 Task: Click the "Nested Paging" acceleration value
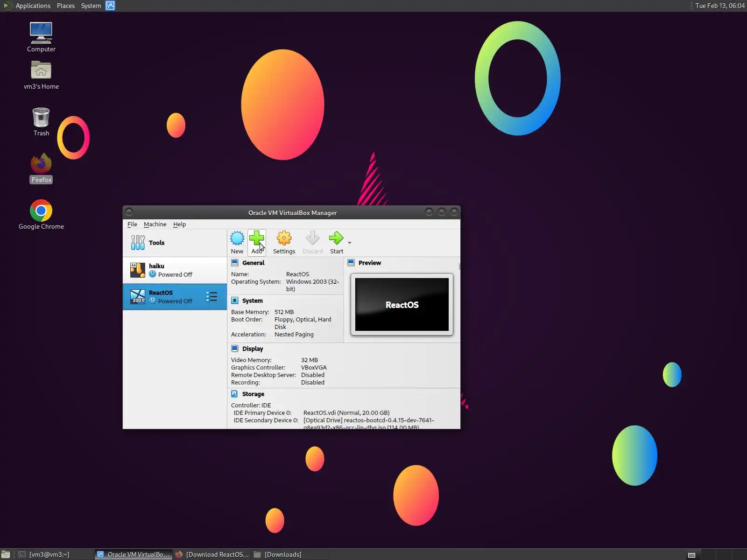pyautogui.click(x=294, y=335)
